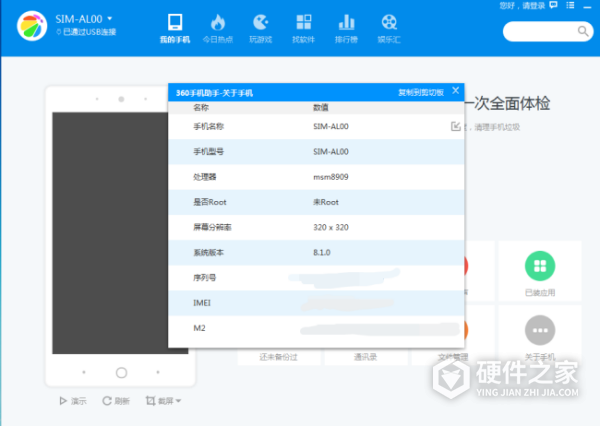
Task: Click the search magnifier icon
Action: point(583,31)
